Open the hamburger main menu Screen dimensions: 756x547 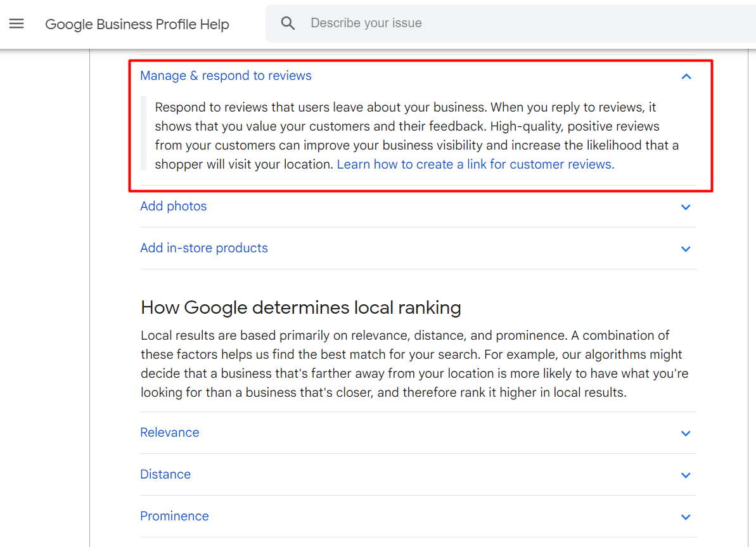pyautogui.click(x=16, y=23)
